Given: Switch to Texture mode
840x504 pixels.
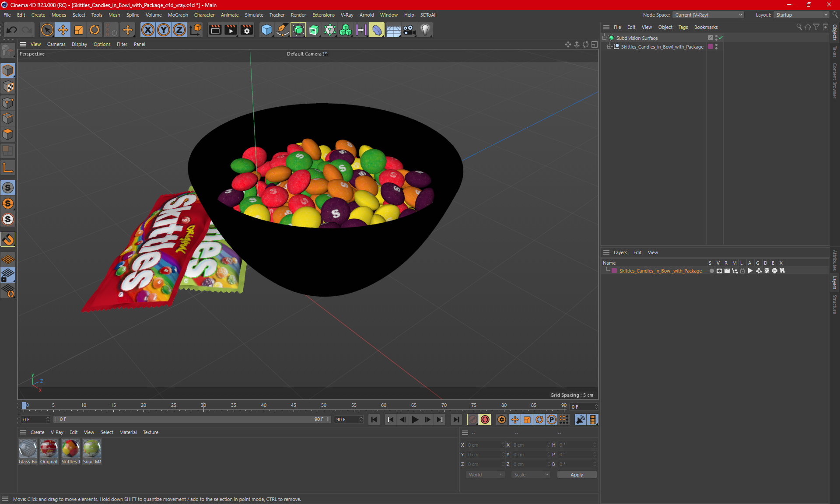Looking at the screenshot, I should click(x=8, y=87).
